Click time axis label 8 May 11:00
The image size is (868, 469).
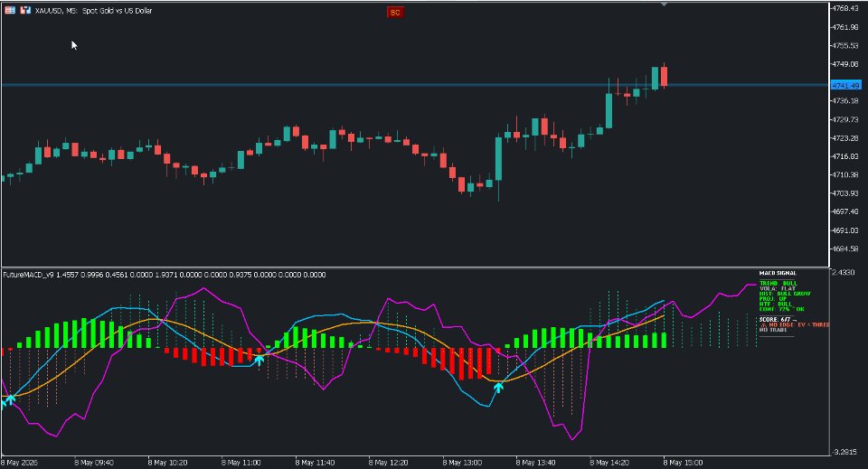[x=241, y=463]
